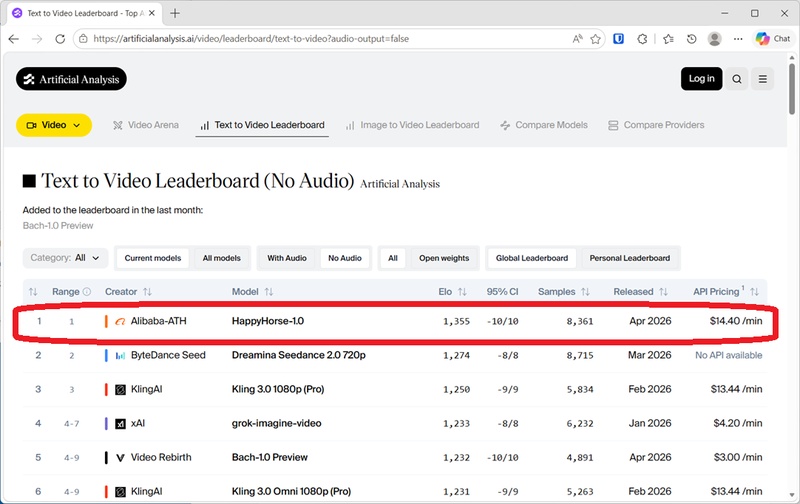Image resolution: width=800 pixels, height=504 pixels.
Task: Click the address bar URL
Action: 251,39
